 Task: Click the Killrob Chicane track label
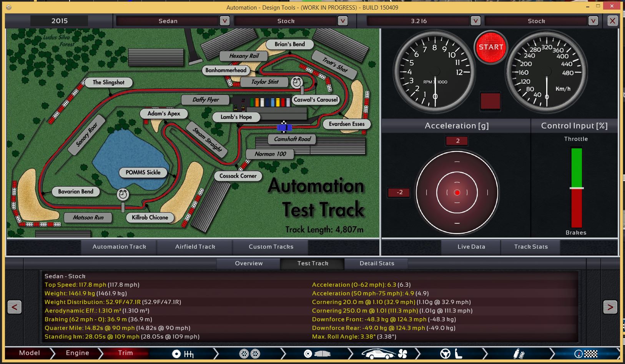pos(150,218)
